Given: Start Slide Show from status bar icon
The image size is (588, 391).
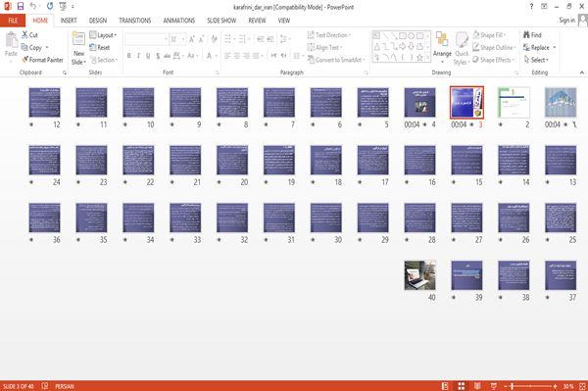Looking at the screenshot, I should 494,386.
